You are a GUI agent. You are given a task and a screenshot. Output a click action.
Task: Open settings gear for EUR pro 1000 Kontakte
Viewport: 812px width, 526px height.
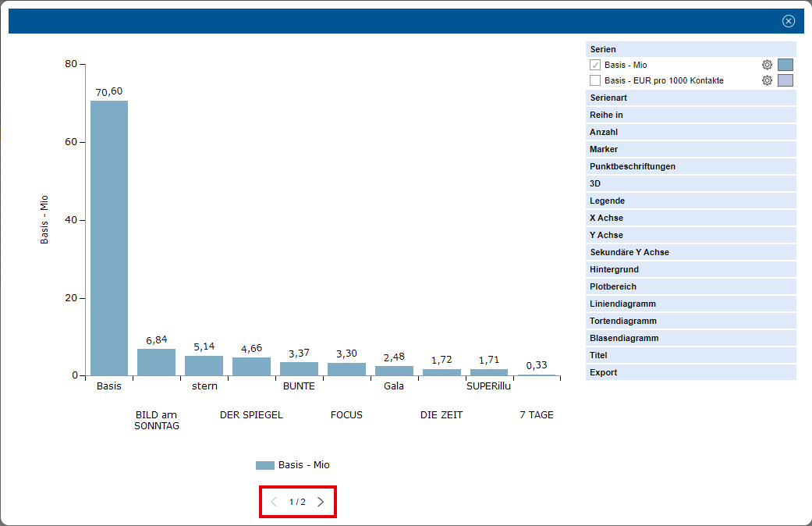767,80
